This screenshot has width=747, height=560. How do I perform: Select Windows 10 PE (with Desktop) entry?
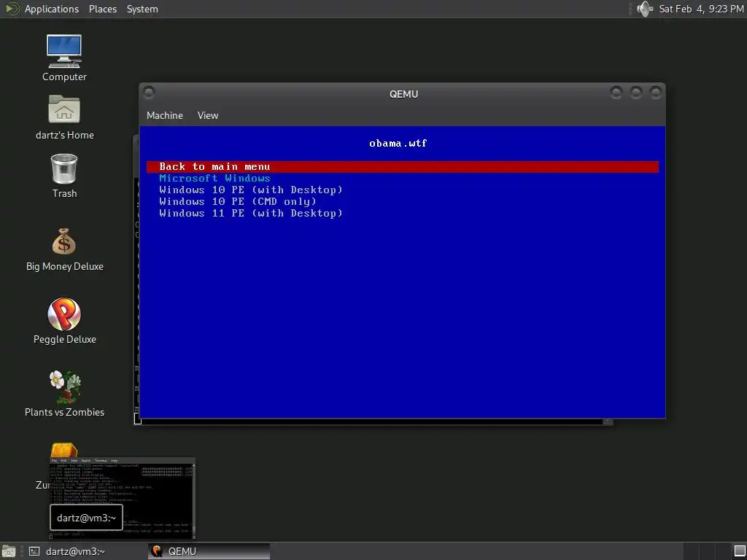(251, 190)
